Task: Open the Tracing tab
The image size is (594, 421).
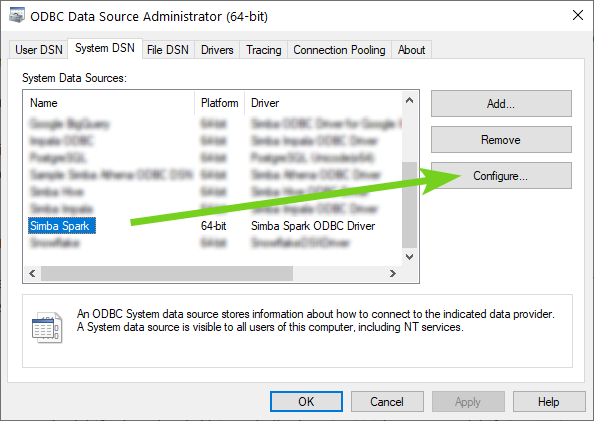Action: point(264,50)
